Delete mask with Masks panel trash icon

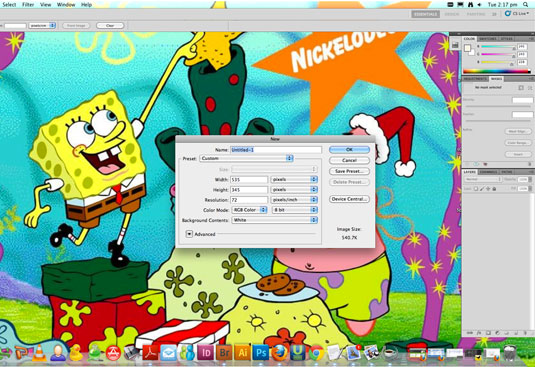coord(530,164)
